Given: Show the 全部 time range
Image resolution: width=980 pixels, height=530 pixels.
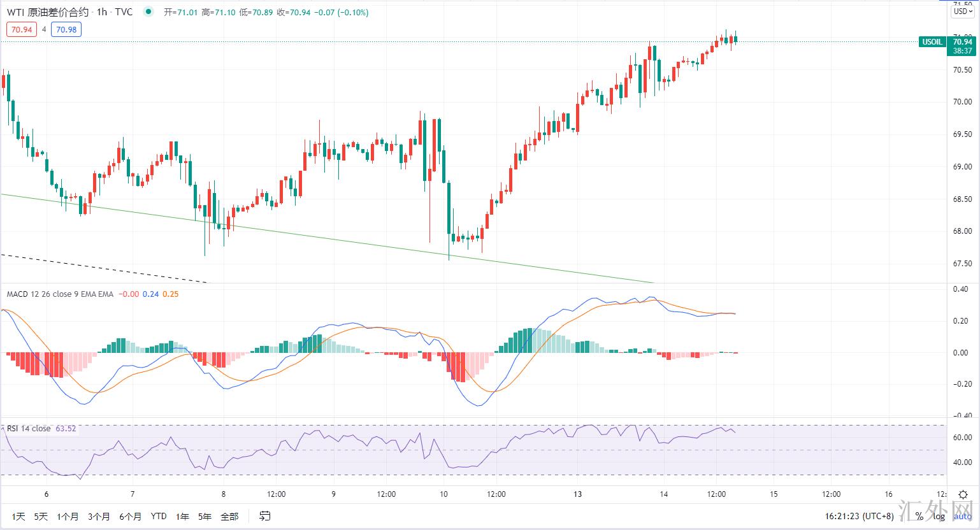Looking at the screenshot, I should coord(229,516).
